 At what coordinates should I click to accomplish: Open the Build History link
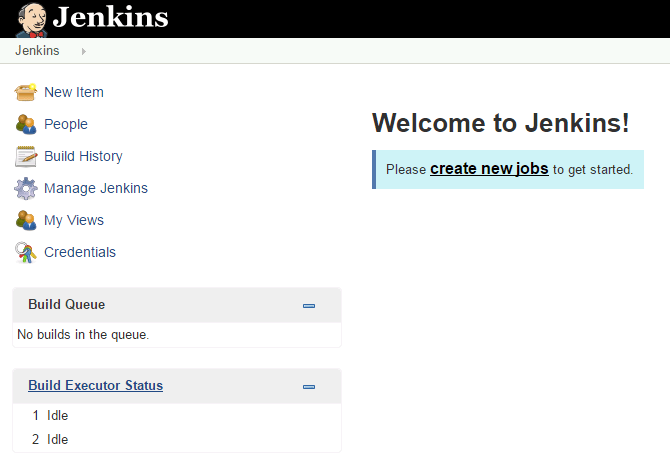click(x=83, y=156)
